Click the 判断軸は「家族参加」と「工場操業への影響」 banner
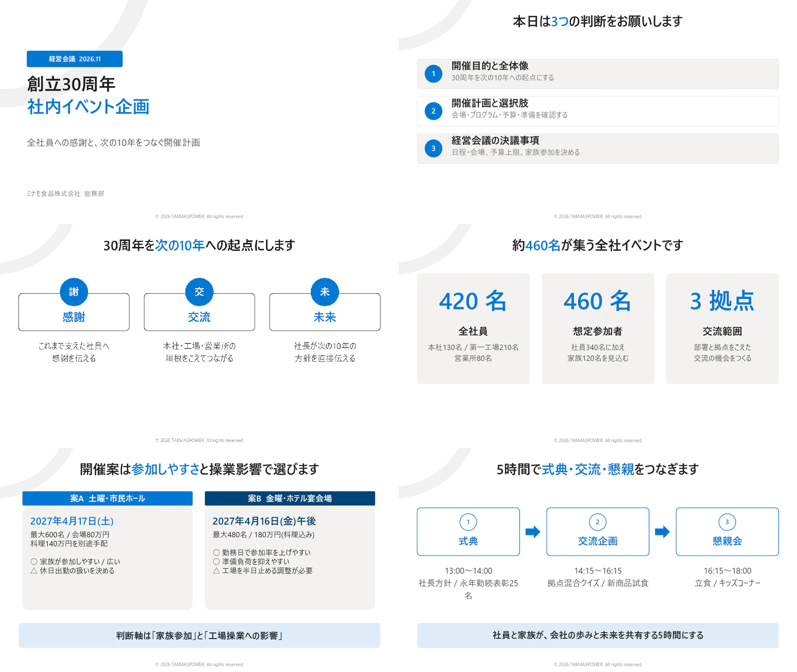797x672 pixels. click(x=199, y=635)
